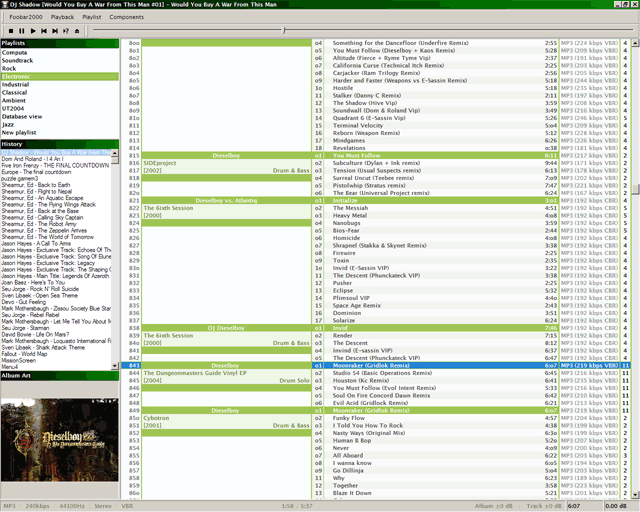Click the VBR status bar entry
The height and width of the screenshot is (512, 640).
pyautogui.click(x=127, y=506)
